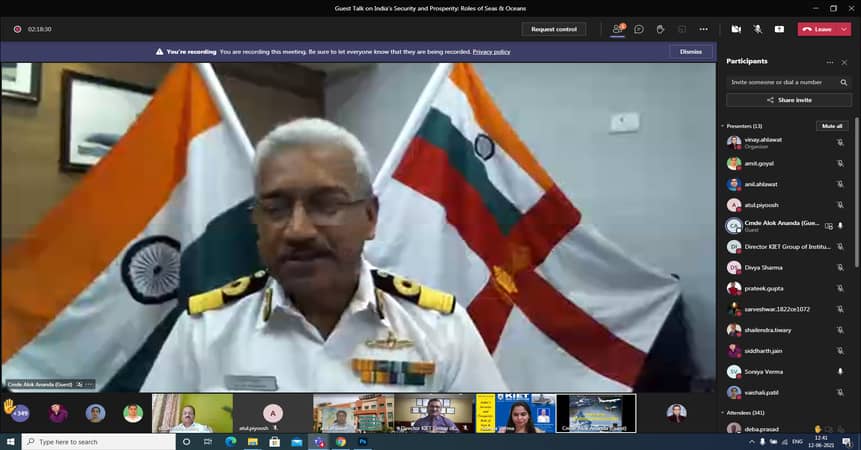Image resolution: width=861 pixels, height=450 pixels.
Task: Toggle mic icon next to vinay.ahlawat
Action: pos(840,142)
